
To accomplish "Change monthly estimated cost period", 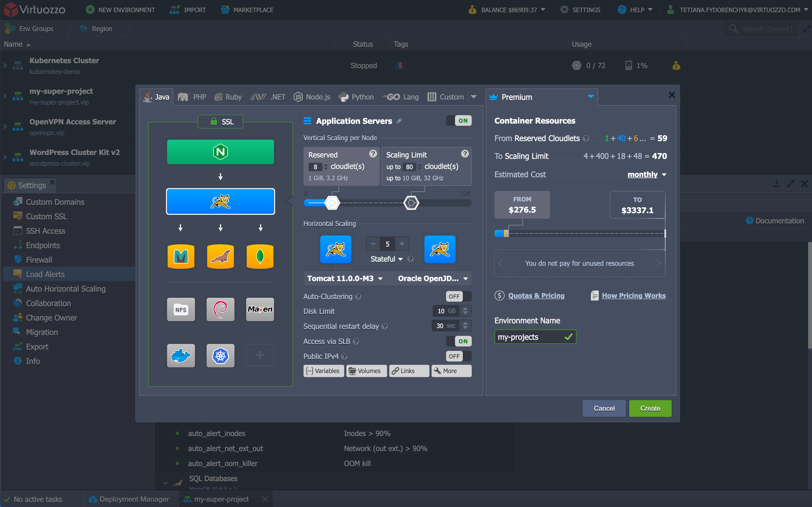I will [647, 175].
